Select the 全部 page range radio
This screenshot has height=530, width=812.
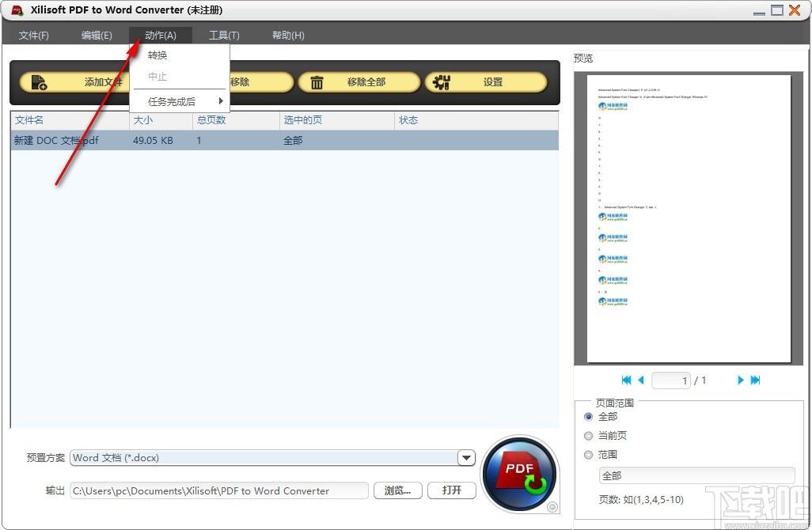(x=588, y=417)
